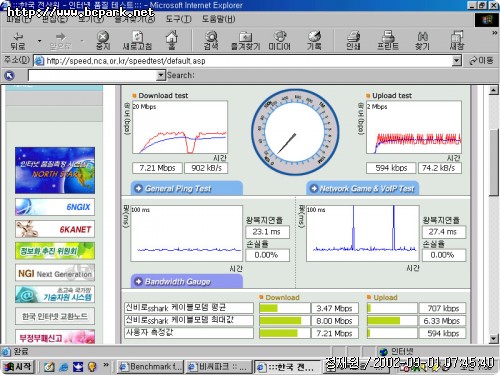
Task: Open the 정보화 추진 위원회 banner
Action: 55,251
